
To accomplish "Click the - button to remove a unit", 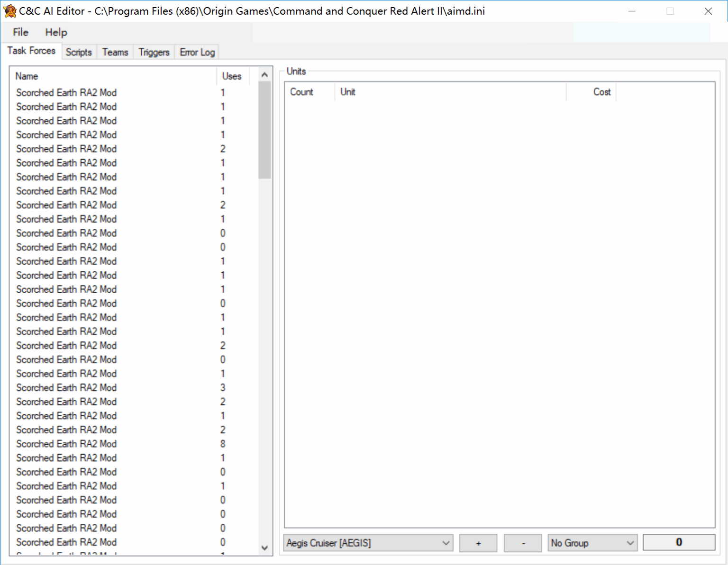I will click(522, 543).
